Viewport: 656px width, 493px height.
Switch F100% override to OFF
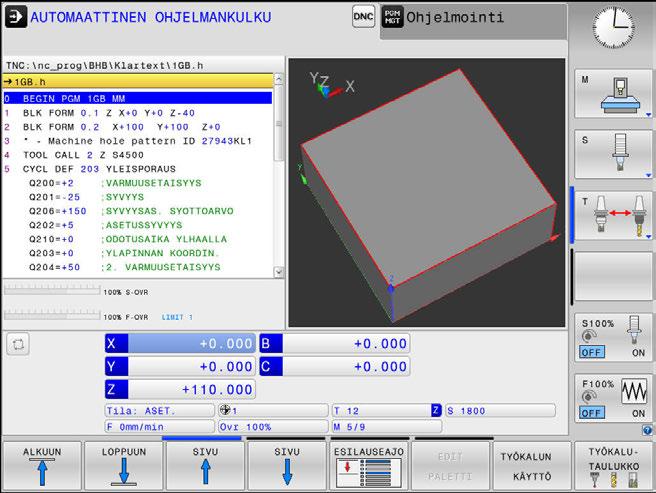(x=592, y=413)
